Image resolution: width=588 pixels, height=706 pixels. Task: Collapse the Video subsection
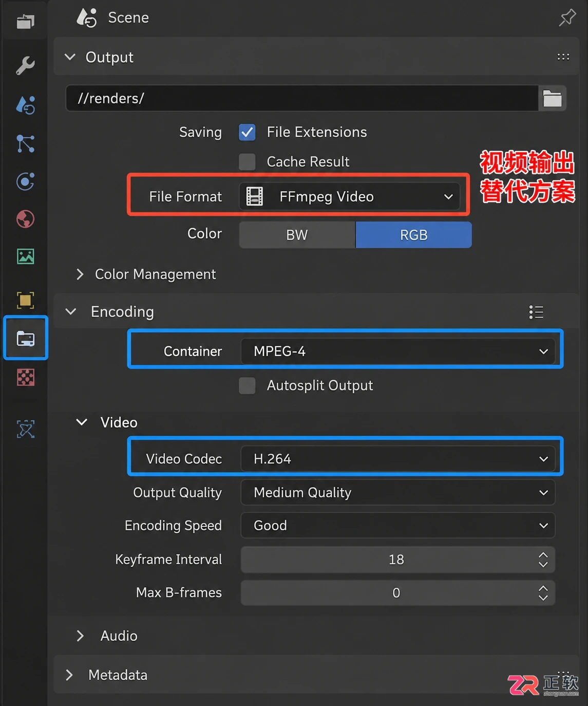(x=82, y=422)
